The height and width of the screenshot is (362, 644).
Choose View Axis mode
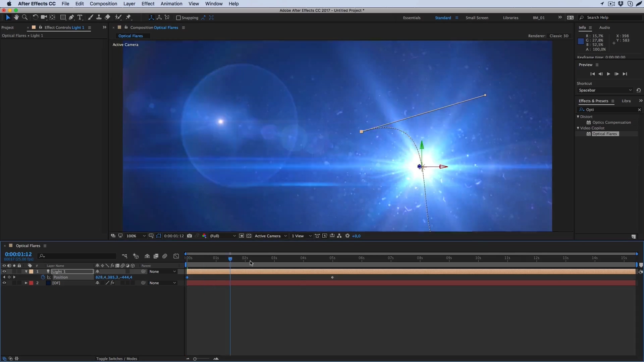tap(167, 17)
